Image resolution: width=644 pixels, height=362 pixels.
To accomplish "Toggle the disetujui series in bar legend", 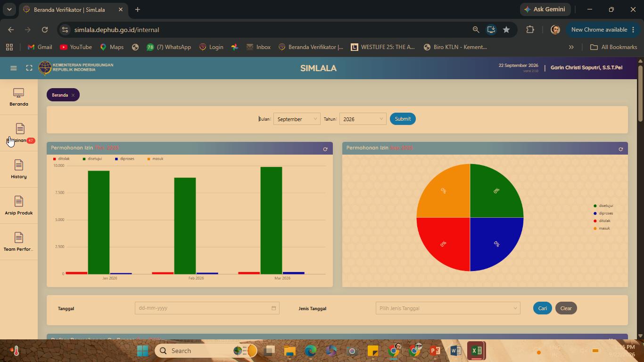I will point(92,159).
